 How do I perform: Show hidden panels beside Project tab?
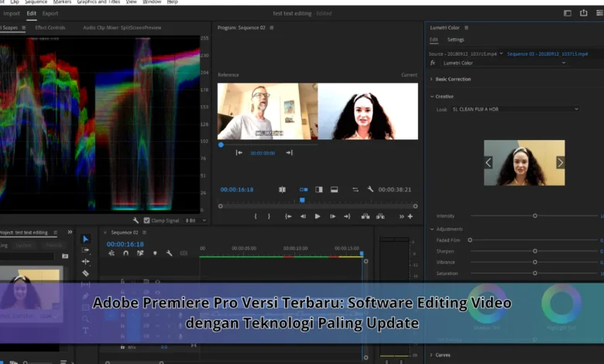(70, 232)
